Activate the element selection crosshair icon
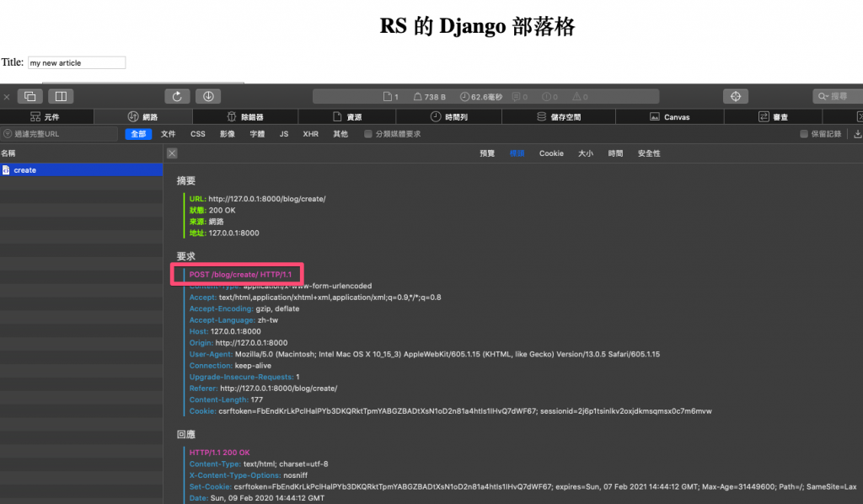This screenshot has height=504, width=863. click(736, 96)
